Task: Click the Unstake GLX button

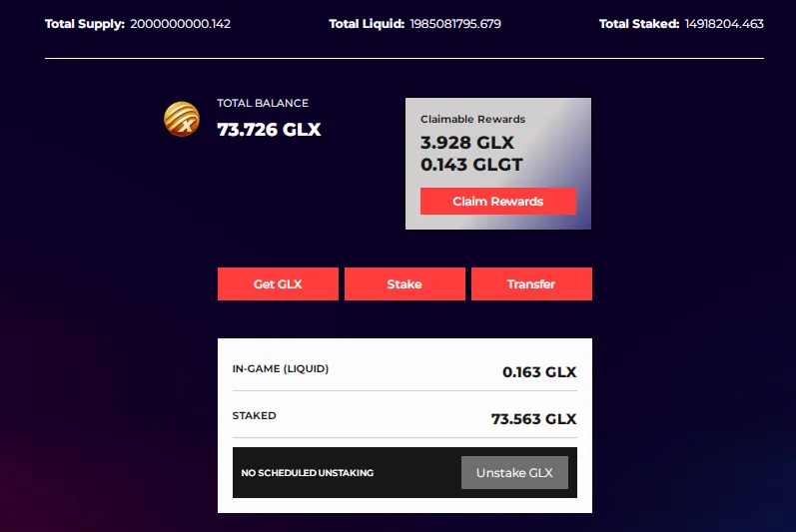Action: [514, 473]
